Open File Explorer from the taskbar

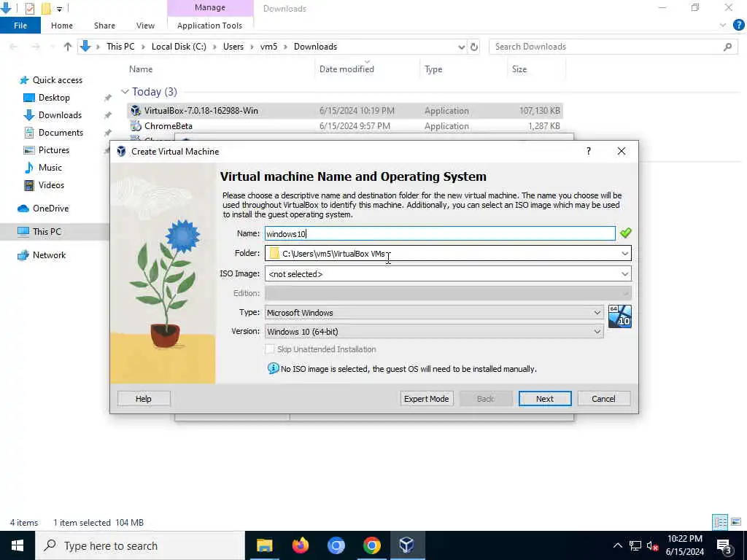[264, 545]
